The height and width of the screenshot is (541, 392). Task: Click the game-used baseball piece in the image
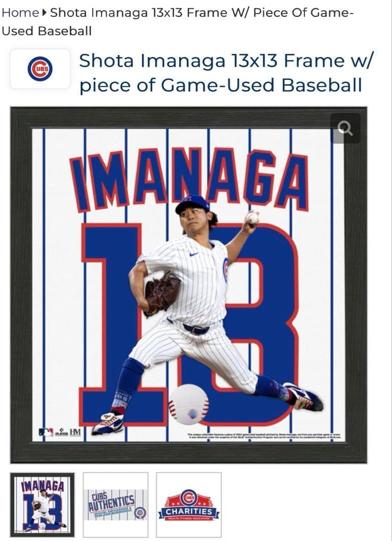188,404
